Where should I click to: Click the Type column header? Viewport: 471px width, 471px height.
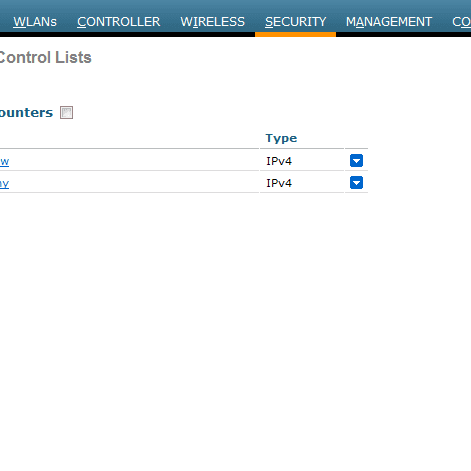click(281, 138)
